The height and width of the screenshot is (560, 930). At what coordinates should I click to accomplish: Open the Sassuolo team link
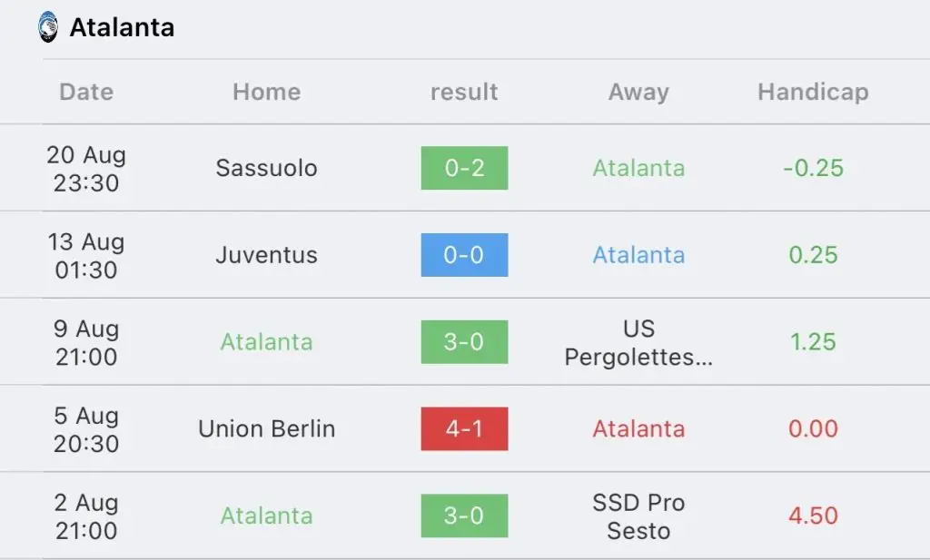click(x=267, y=168)
